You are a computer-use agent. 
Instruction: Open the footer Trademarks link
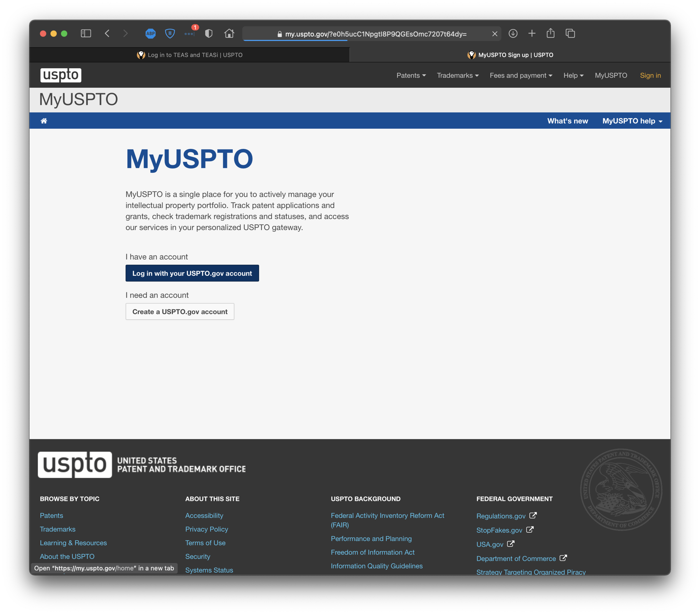(57, 529)
